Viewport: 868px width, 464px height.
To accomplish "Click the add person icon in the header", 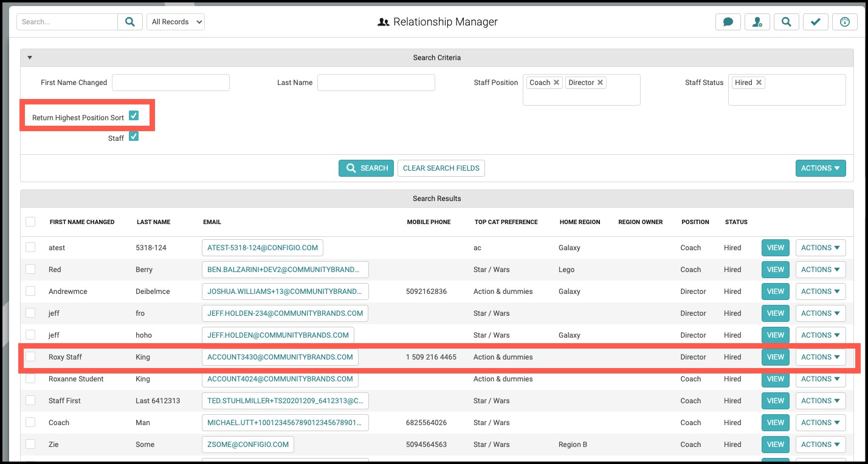I will [x=757, y=22].
